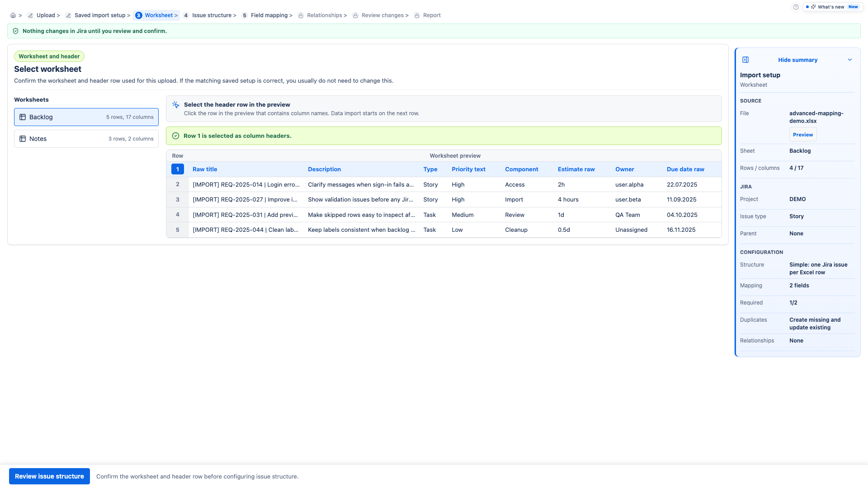Click the Raw title column header
The image size is (868, 488).
(x=205, y=169)
